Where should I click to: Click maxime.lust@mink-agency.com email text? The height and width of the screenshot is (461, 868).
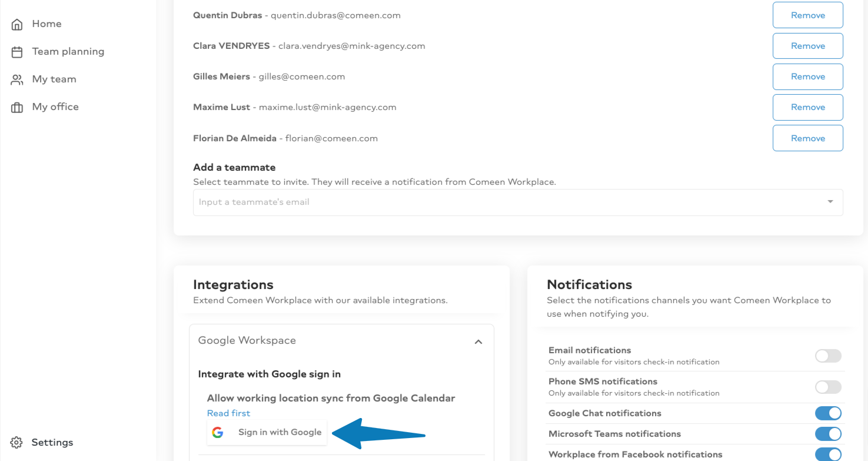pos(328,107)
